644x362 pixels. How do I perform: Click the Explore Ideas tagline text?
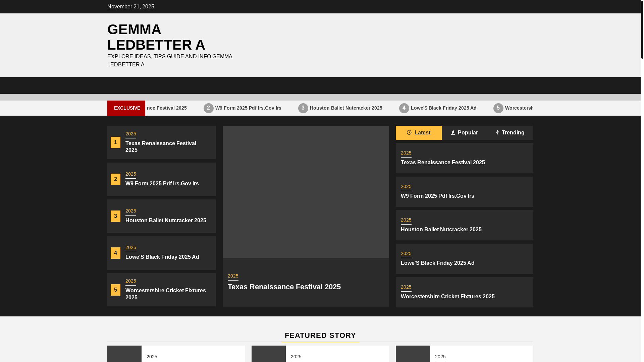170,61
